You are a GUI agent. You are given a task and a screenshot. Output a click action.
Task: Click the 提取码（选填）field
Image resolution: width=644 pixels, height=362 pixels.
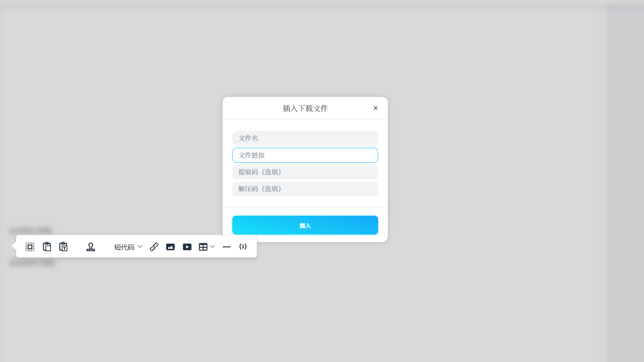305,172
